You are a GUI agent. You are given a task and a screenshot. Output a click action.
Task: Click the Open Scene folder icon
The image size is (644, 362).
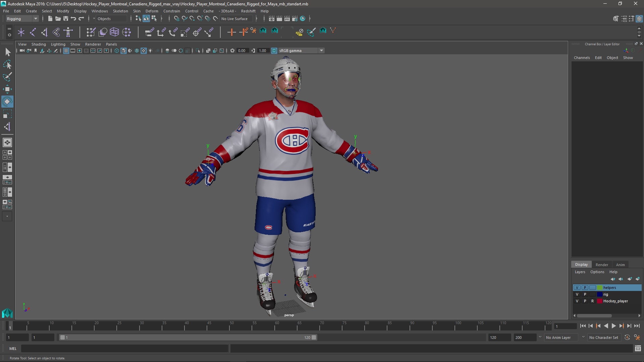pos(58,19)
